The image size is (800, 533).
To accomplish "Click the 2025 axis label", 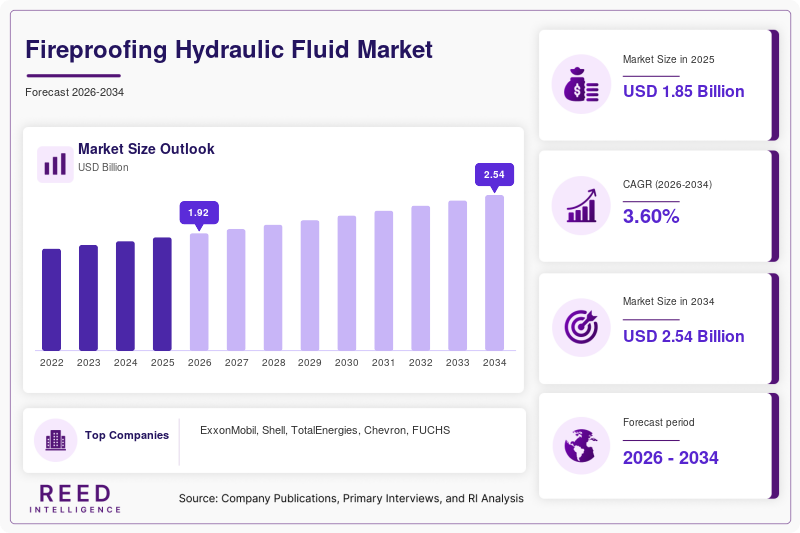I will point(163,363).
